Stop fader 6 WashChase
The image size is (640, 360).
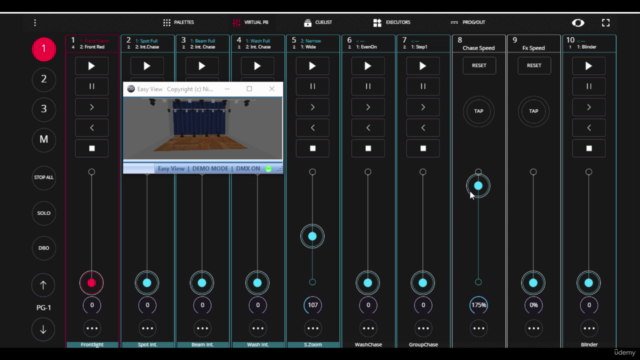click(x=368, y=149)
